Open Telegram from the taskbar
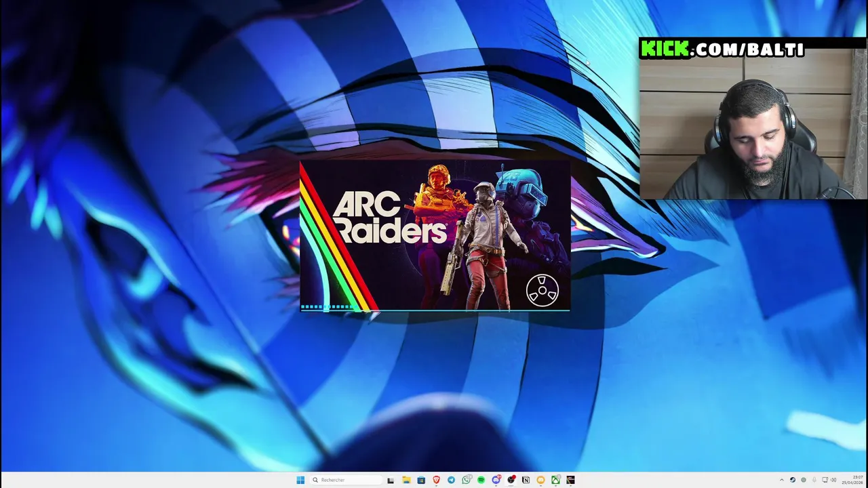This screenshot has height=488, width=868. (451, 480)
